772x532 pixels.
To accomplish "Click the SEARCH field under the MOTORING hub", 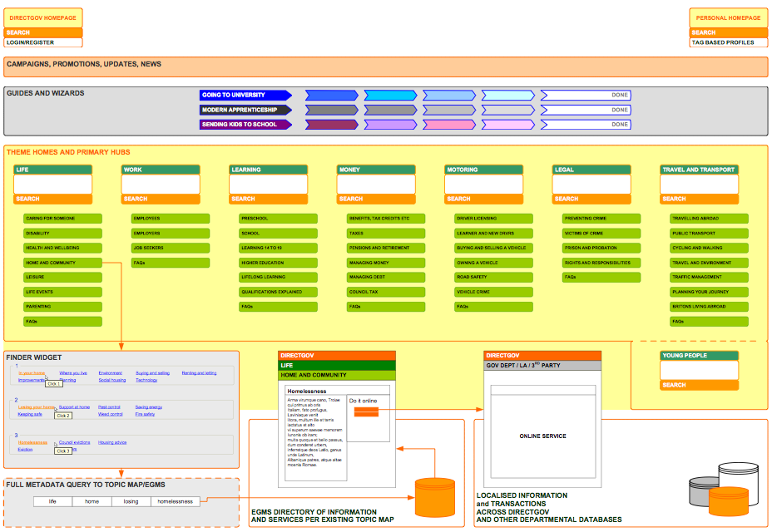I will pyautogui.click(x=483, y=199).
